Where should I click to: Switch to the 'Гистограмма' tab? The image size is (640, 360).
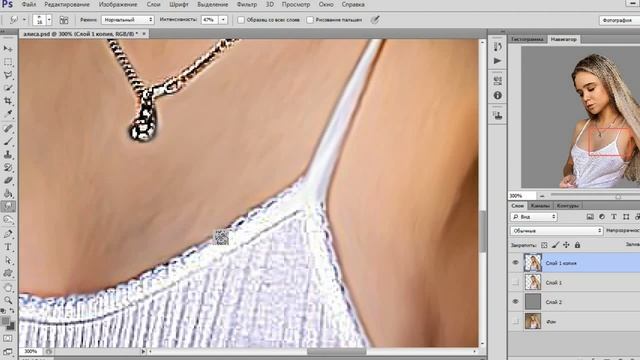click(527, 39)
